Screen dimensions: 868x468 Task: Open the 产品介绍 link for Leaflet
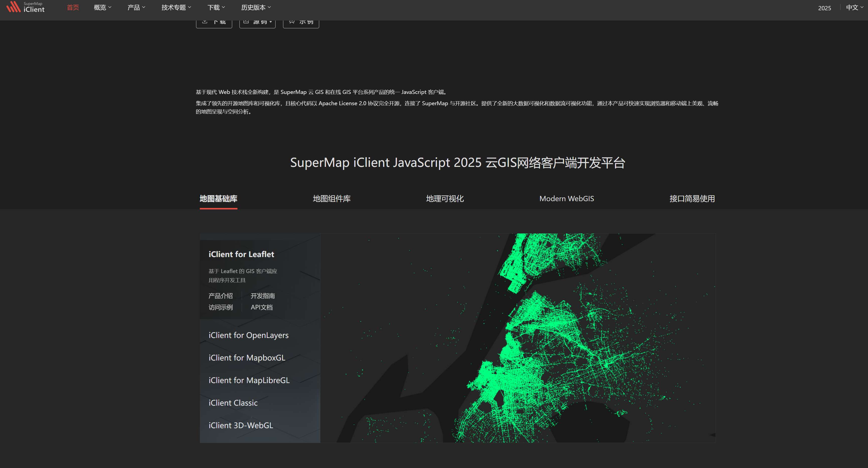pyautogui.click(x=220, y=296)
